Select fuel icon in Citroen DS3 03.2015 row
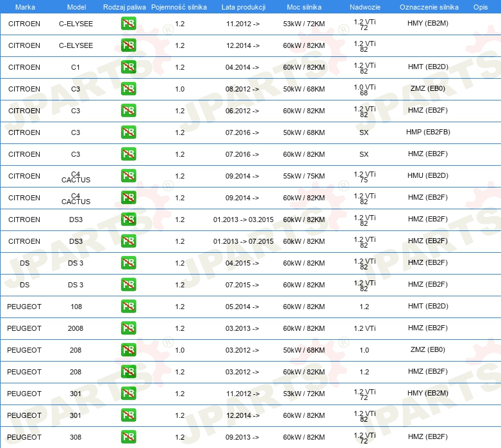The image size is (501, 448). 128,220
